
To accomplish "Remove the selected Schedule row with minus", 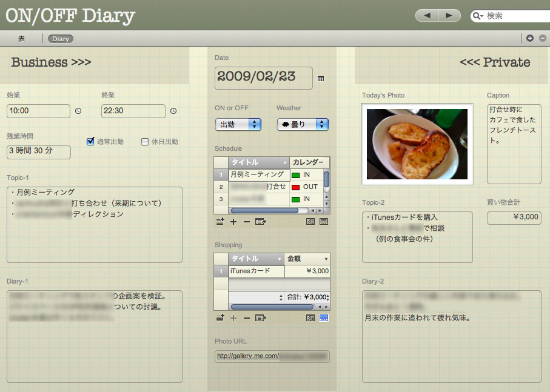I will 247,222.
